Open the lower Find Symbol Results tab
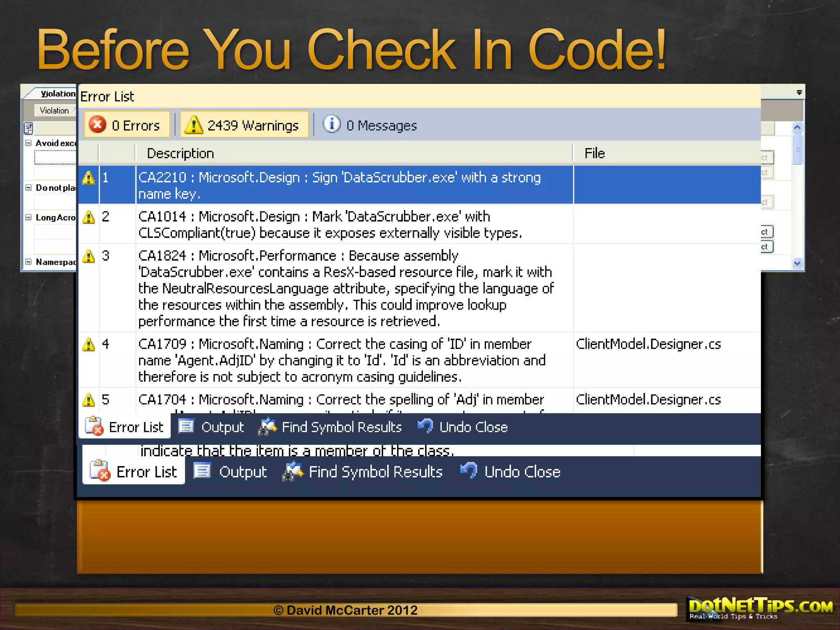 click(363, 471)
